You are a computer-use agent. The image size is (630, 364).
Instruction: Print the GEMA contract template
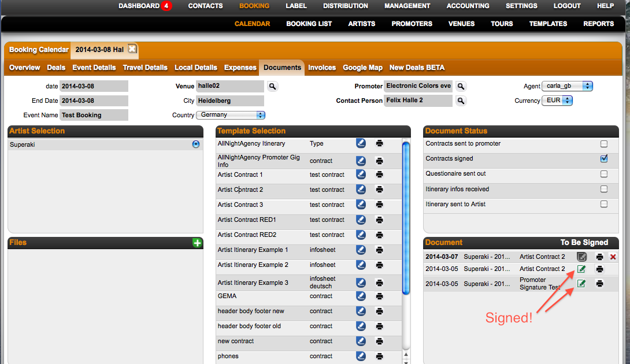coord(379,296)
